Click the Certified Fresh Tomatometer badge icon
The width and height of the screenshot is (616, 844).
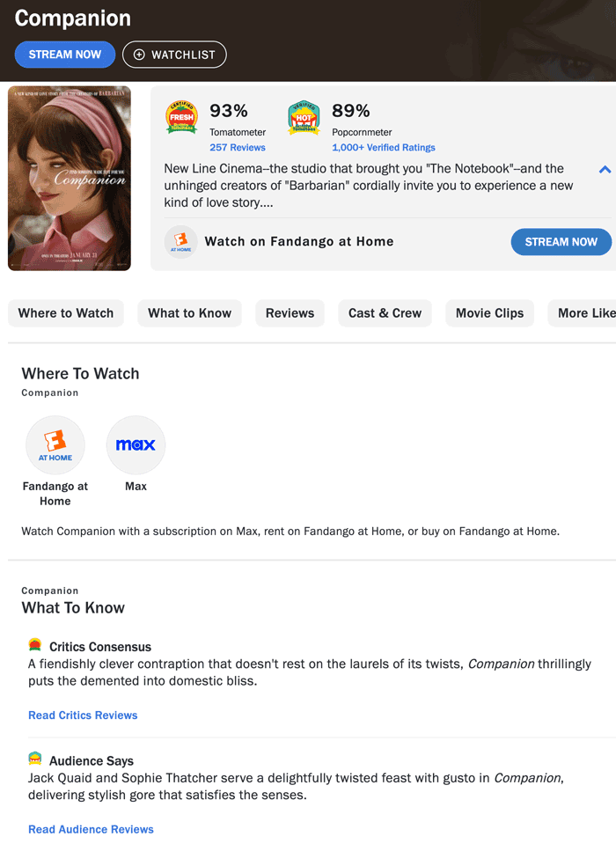coord(182,118)
